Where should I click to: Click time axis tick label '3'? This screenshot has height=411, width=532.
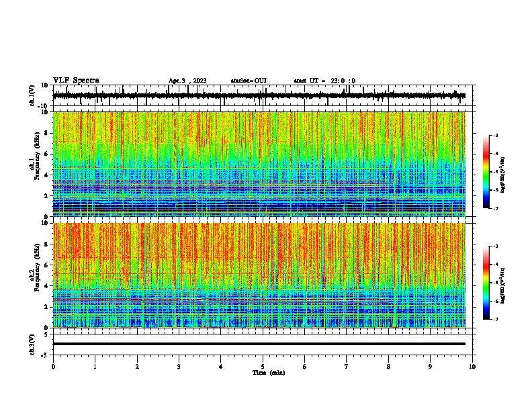pyautogui.click(x=179, y=367)
